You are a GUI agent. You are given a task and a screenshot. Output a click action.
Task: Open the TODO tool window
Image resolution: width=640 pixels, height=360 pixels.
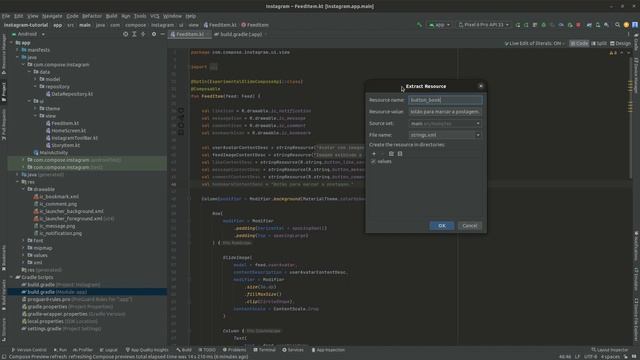tap(207, 350)
